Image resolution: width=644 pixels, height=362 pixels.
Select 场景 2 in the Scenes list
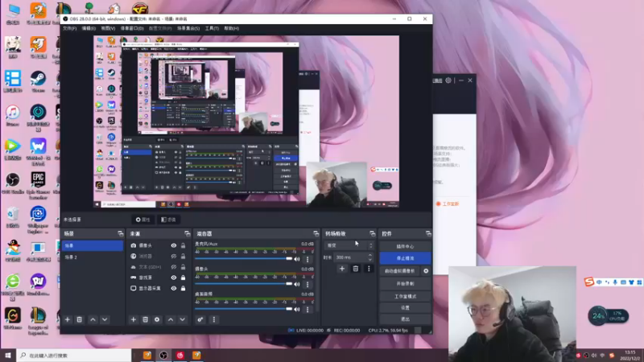93,257
